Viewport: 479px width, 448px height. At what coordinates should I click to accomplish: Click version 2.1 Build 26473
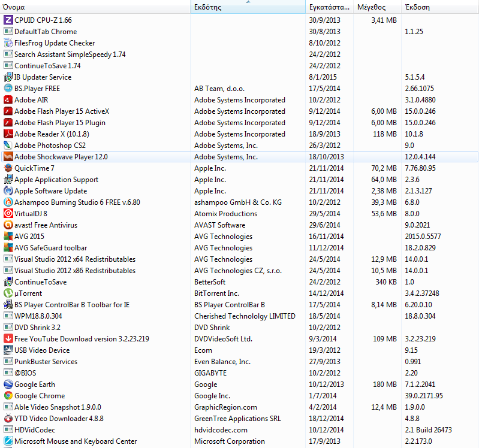pyautogui.click(x=428, y=430)
